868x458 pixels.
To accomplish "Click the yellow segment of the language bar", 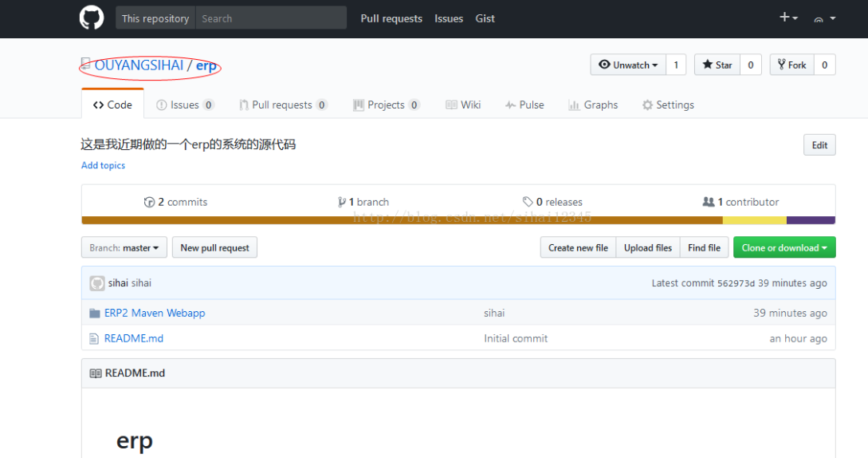I will [x=755, y=220].
